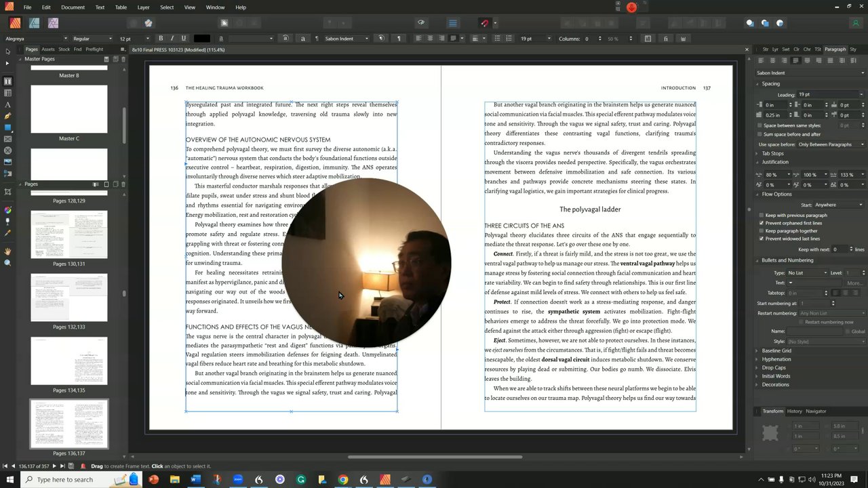
Task: Open the Document menu
Action: pyautogui.click(x=73, y=7)
